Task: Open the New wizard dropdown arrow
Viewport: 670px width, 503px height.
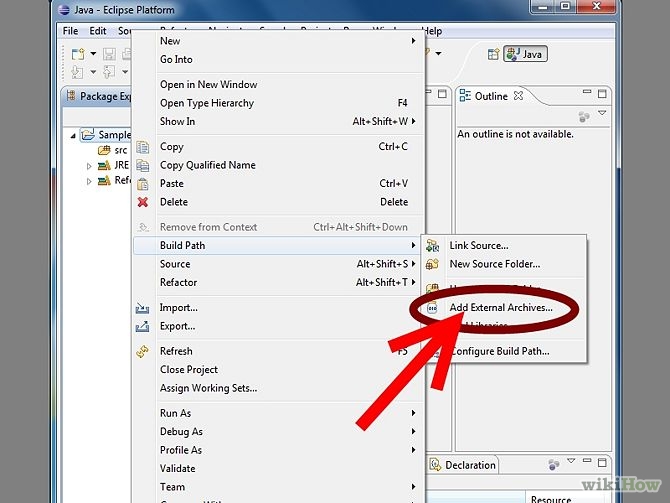Action: 93,54
